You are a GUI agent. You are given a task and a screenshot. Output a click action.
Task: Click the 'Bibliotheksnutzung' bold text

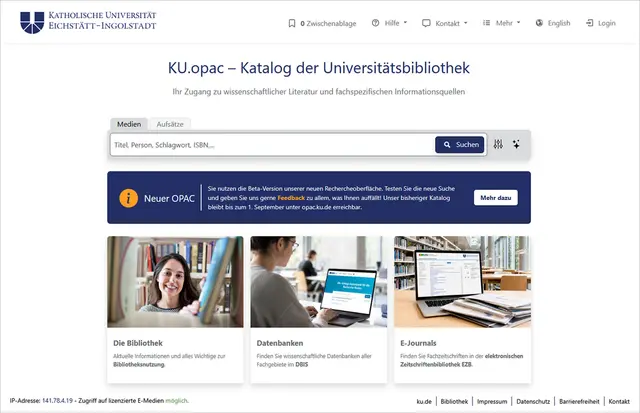click(139, 364)
